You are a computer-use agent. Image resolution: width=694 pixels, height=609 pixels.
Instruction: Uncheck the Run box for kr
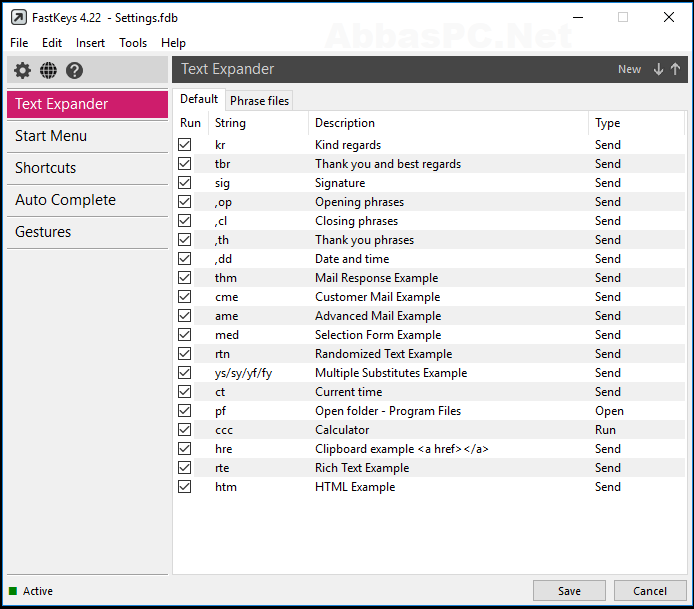(185, 145)
